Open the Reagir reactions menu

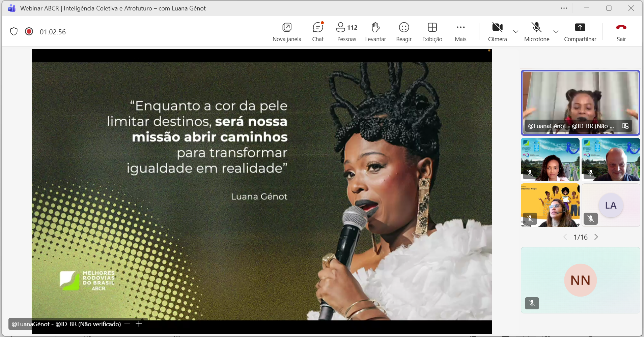[403, 32]
